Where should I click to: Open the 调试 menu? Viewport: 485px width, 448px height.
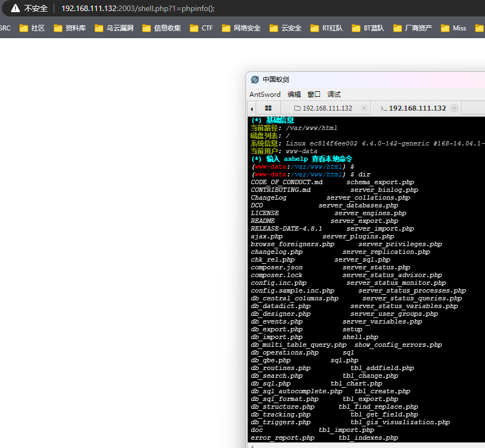click(x=333, y=95)
